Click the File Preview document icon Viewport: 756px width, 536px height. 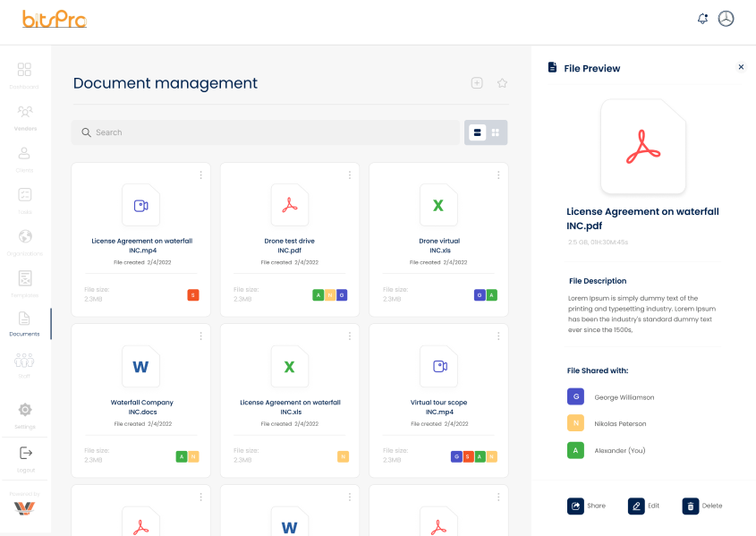tap(552, 67)
